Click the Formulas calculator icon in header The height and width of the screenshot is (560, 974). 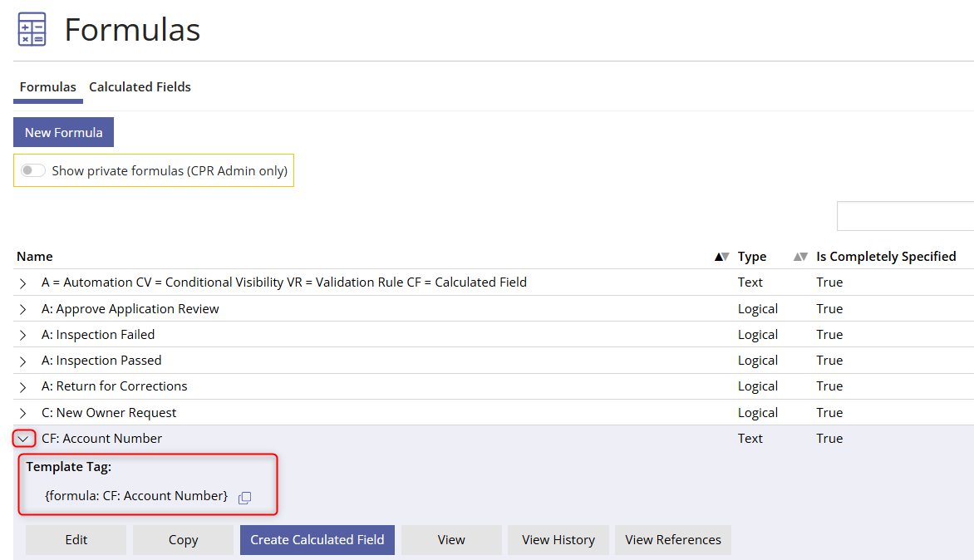[x=32, y=30]
